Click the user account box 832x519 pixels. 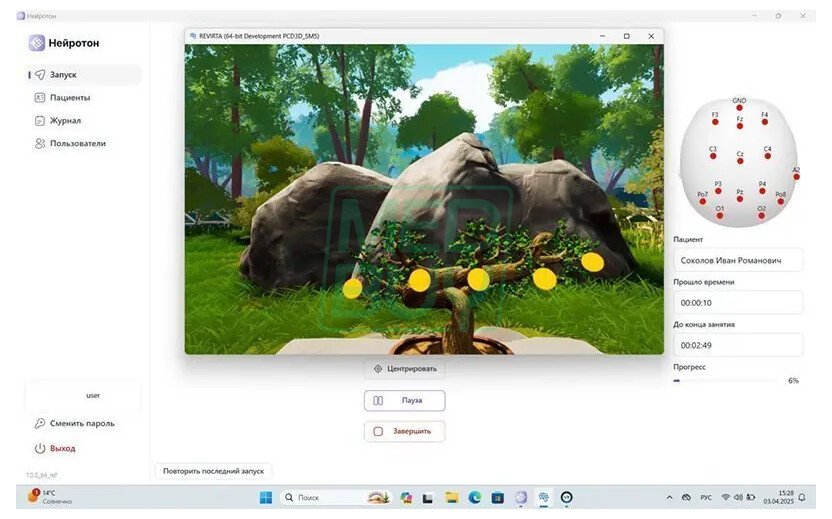[x=83, y=396]
